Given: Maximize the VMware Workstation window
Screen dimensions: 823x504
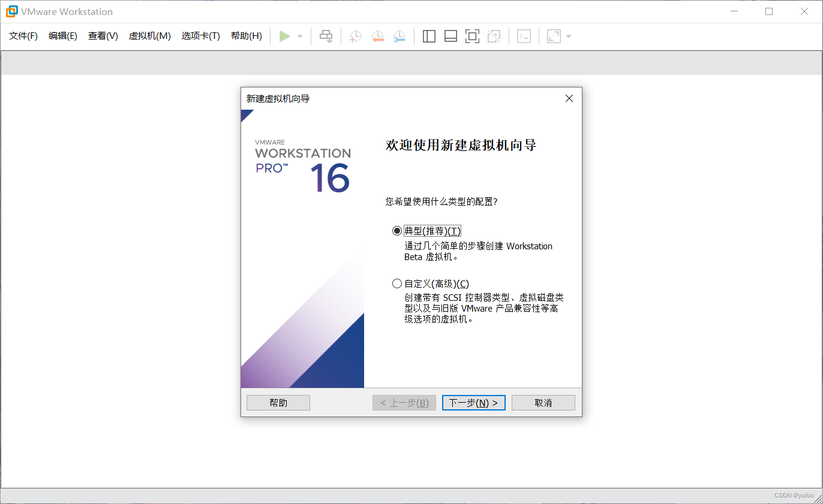Looking at the screenshot, I should [x=769, y=11].
